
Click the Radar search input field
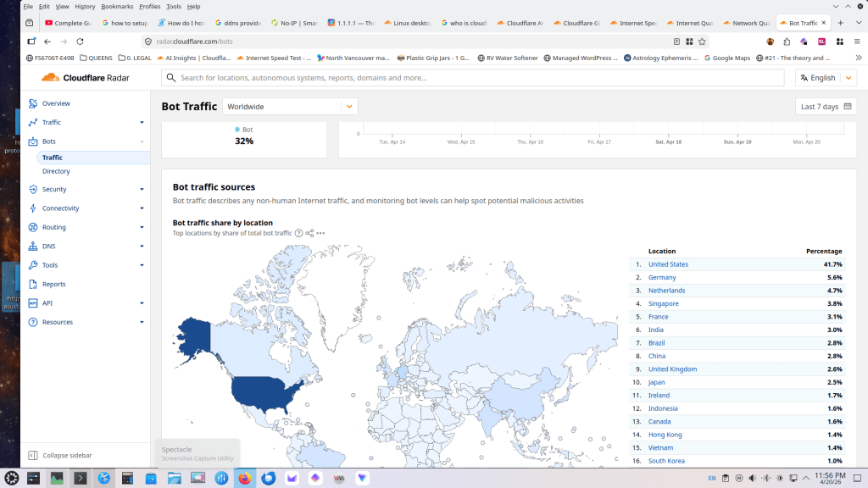point(475,78)
